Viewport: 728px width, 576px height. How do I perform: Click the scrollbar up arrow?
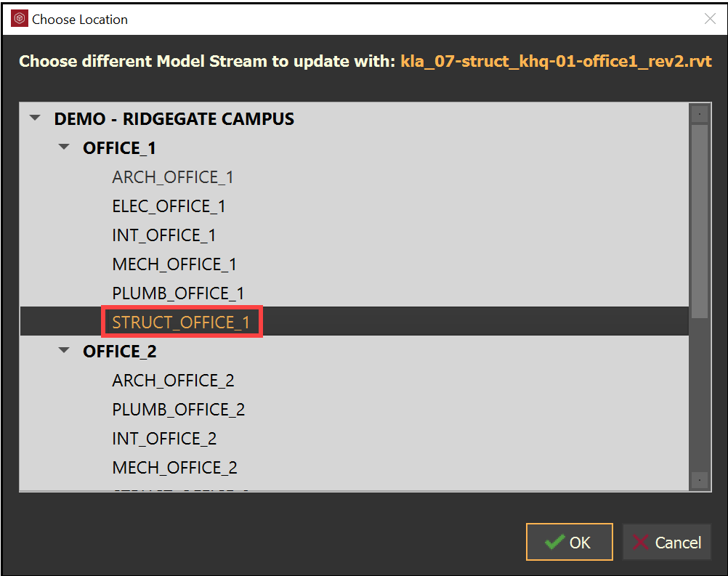pos(699,113)
